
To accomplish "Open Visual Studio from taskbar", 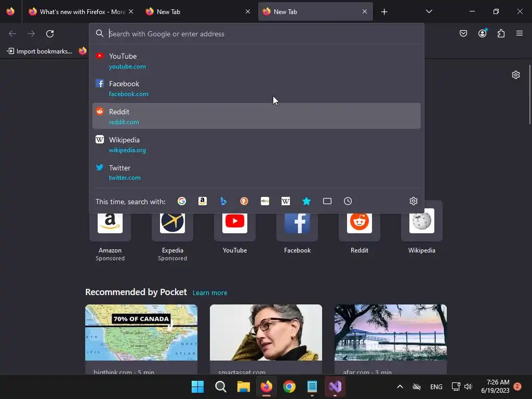I will [335, 387].
